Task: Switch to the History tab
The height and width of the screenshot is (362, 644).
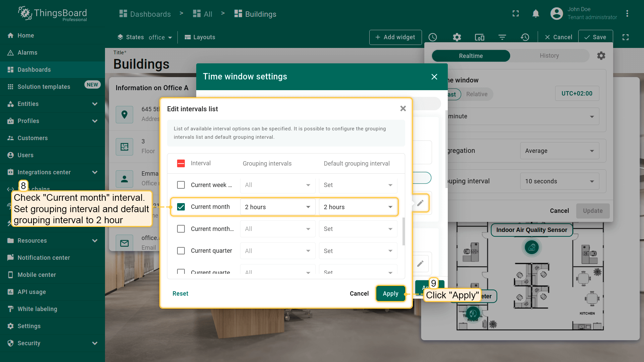Action: [549, 56]
